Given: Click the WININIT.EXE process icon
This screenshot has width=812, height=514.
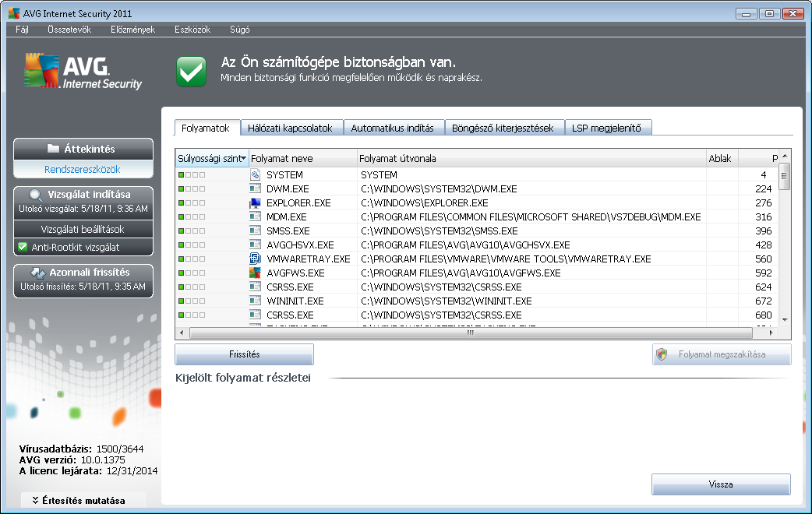Looking at the screenshot, I should [255, 301].
